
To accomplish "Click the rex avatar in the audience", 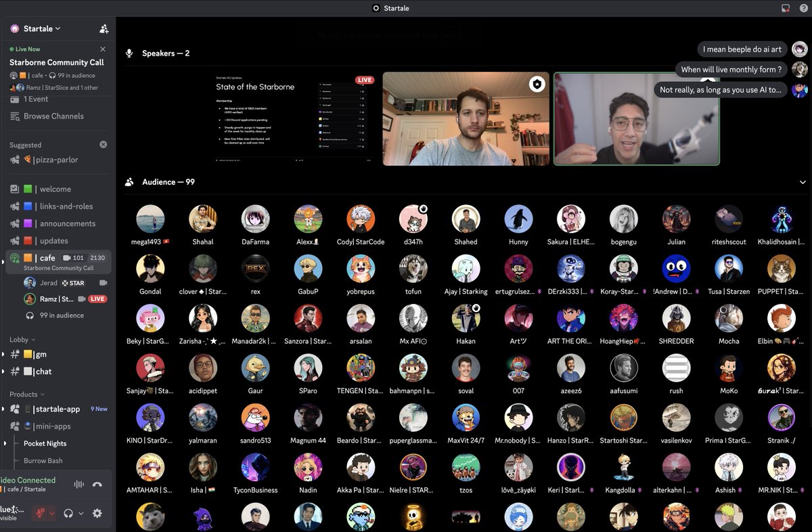I will [256, 269].
